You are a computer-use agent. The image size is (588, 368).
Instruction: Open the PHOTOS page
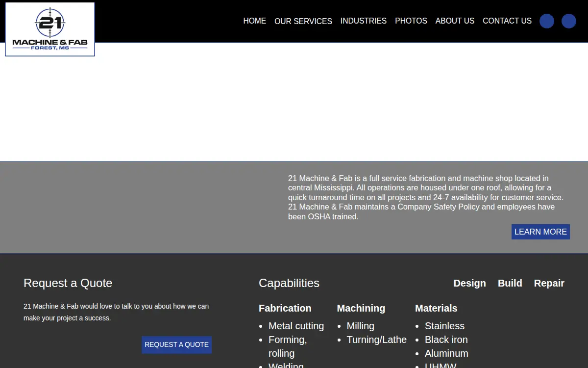(x=411, y=21)
